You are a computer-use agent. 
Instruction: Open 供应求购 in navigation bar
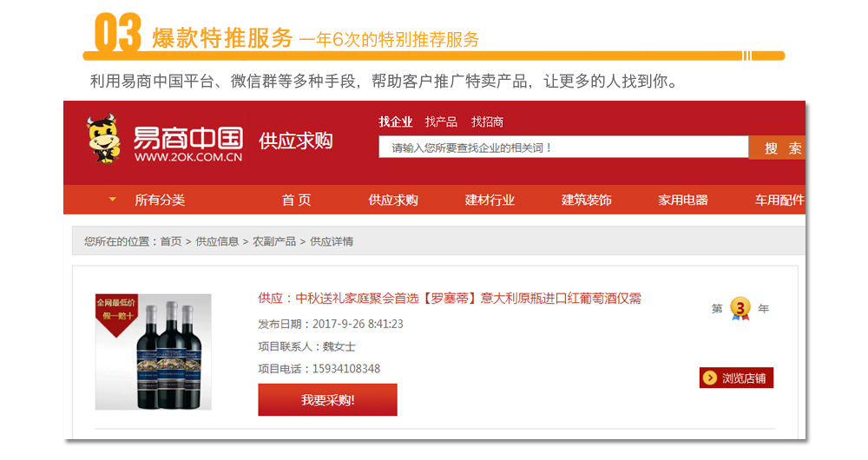tap(393, 200)
